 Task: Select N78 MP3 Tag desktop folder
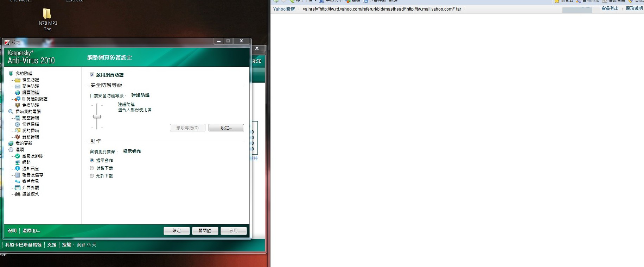[x=47, y=20]
